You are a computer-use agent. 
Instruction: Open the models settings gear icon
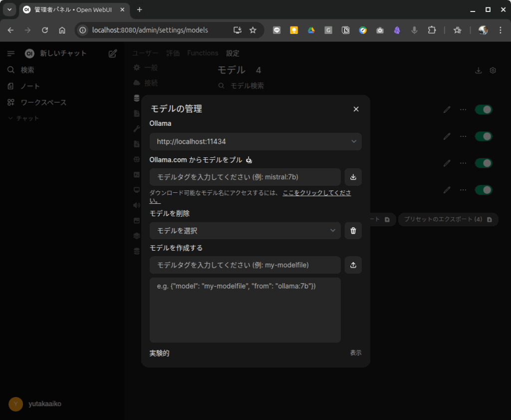(x=493, y=70)
